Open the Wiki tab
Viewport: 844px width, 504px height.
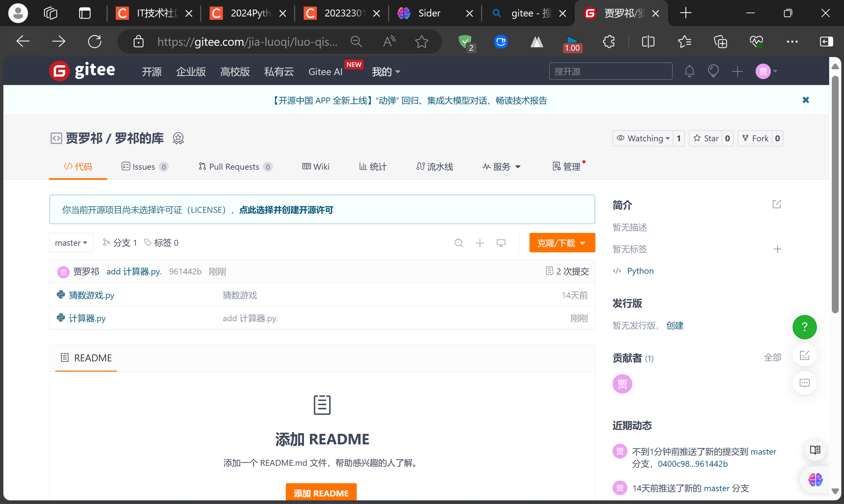click(316, 167)
